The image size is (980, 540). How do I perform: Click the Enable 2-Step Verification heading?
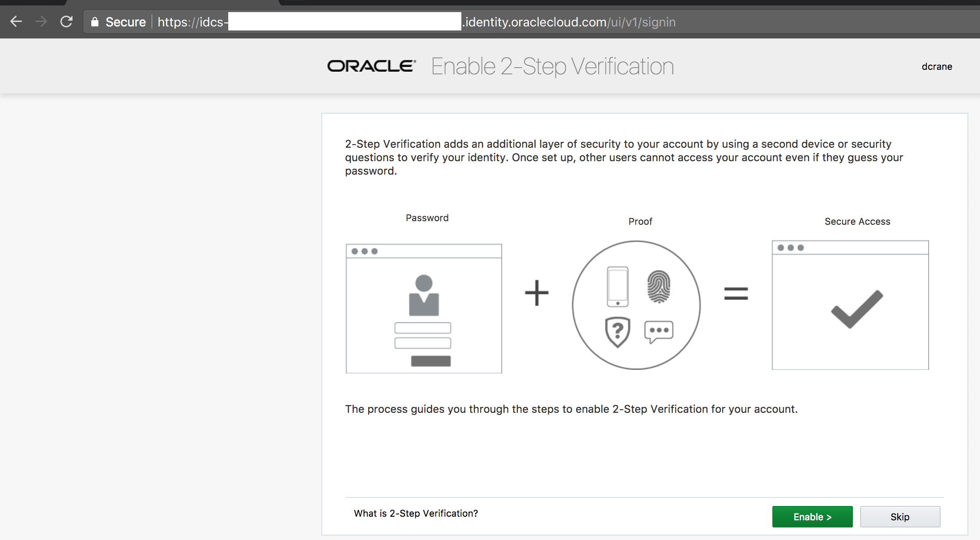[553, 66]
